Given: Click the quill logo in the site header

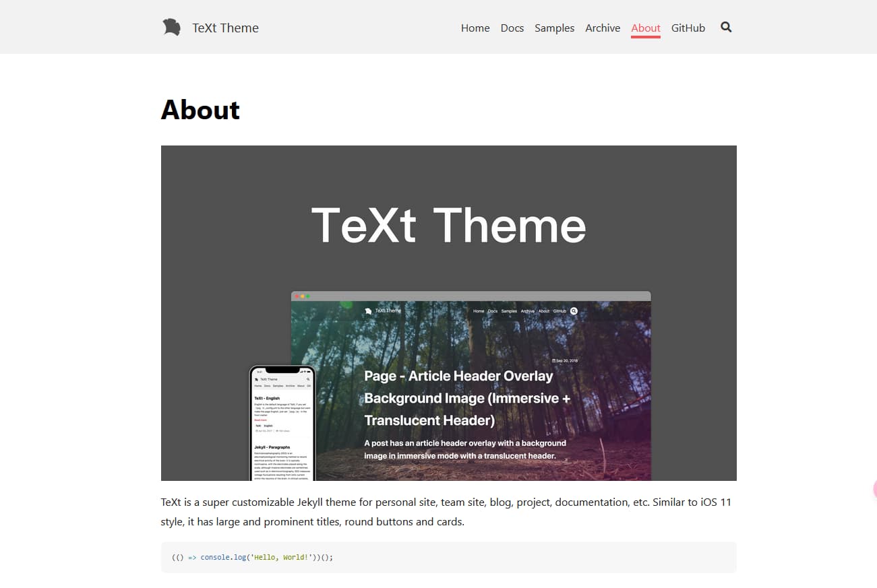Looking at the screenshot, I should pyautogui.click(x=172, y=27).
